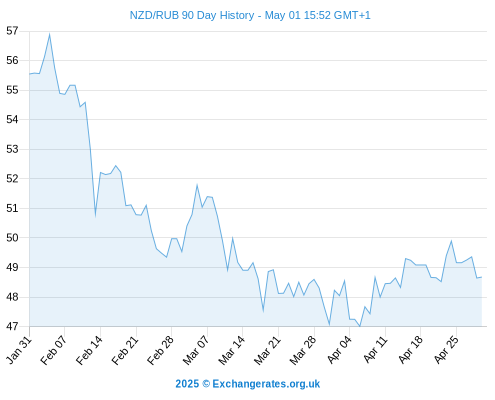This screenshot has height=400, width=495.
Task: Select the Feb 07 x-axis date label
Action: click(54, 350)
